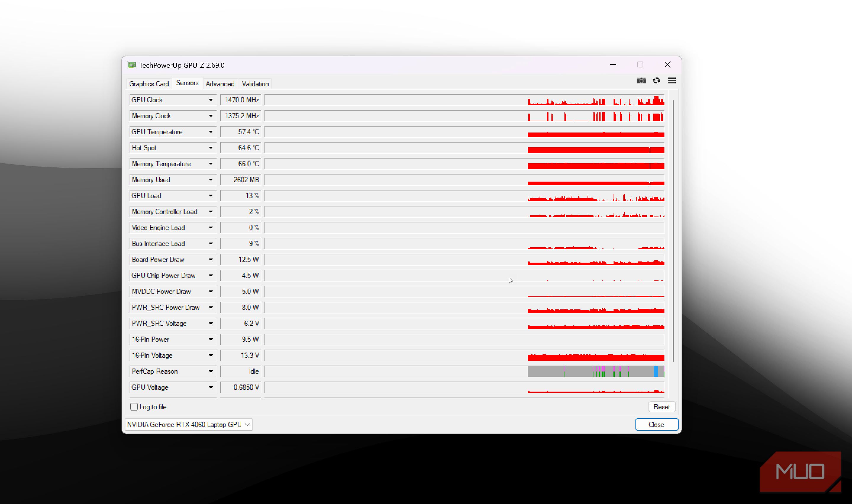Open the Memory Temperature dropdown
The image size is (852, 504).
(211, 164)
